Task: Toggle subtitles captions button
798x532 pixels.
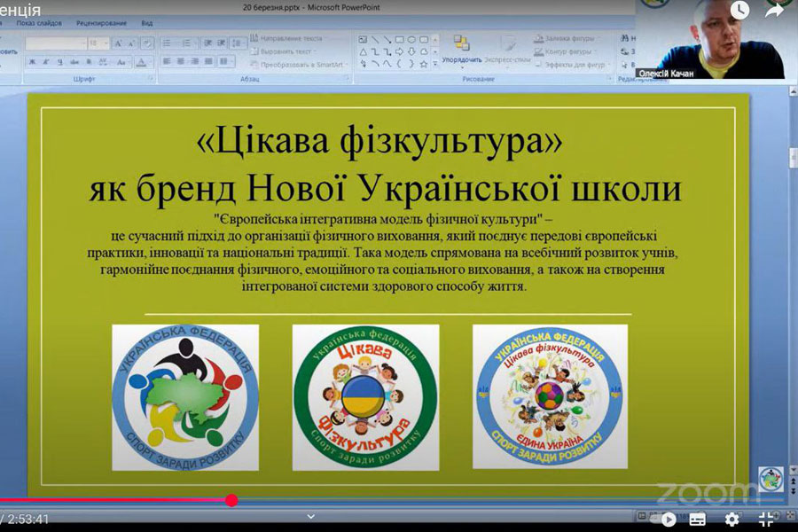Action: tap(698, 520)
